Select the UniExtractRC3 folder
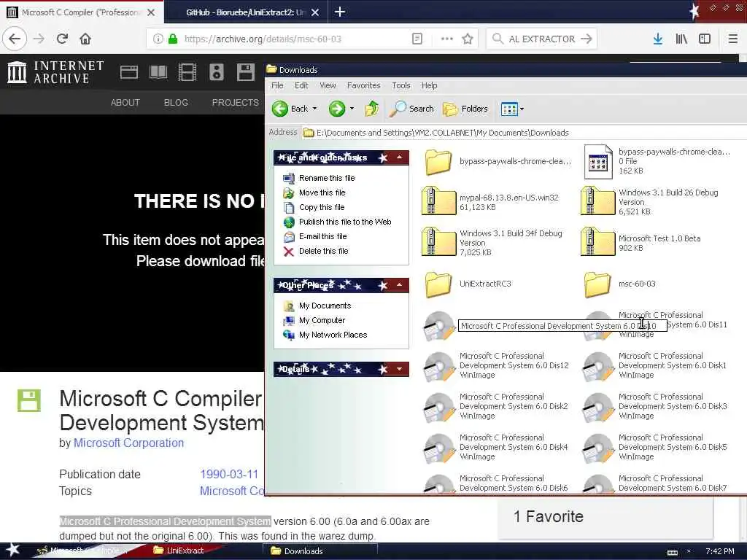 point(468,284)
